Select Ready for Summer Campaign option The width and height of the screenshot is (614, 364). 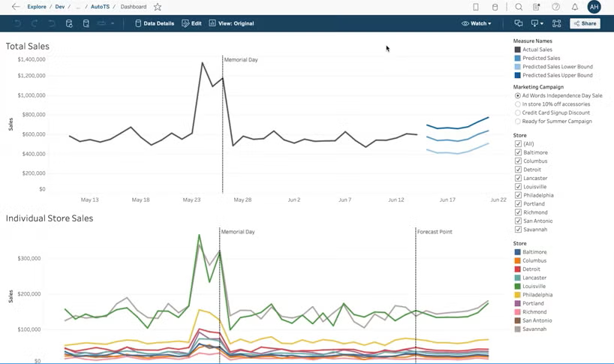point(518,121)
